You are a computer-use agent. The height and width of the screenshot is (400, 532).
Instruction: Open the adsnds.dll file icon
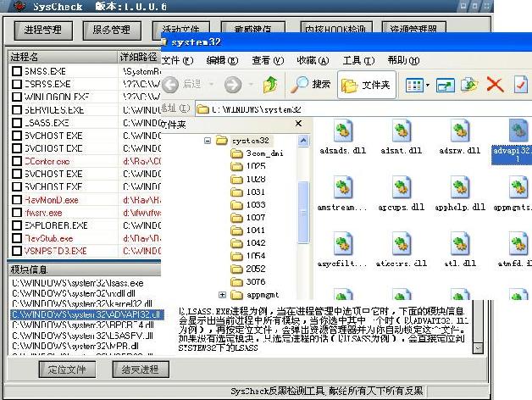[x=343, y=131]
